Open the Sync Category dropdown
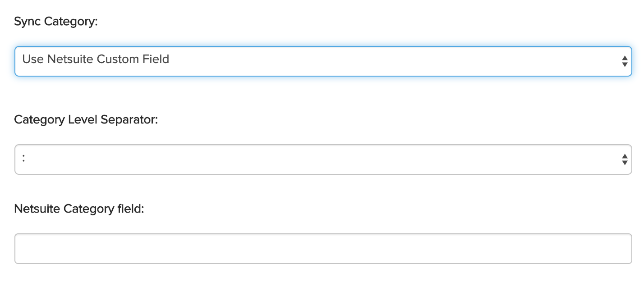This screenshot has height=282, width=644. (x=323, y=61)
